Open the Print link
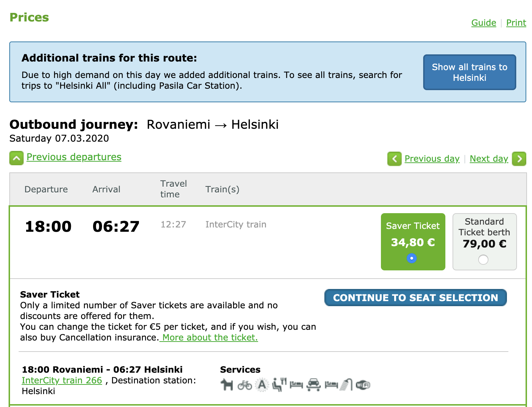The width and height of the screenshot is (532, 407). tap(516, 23)
